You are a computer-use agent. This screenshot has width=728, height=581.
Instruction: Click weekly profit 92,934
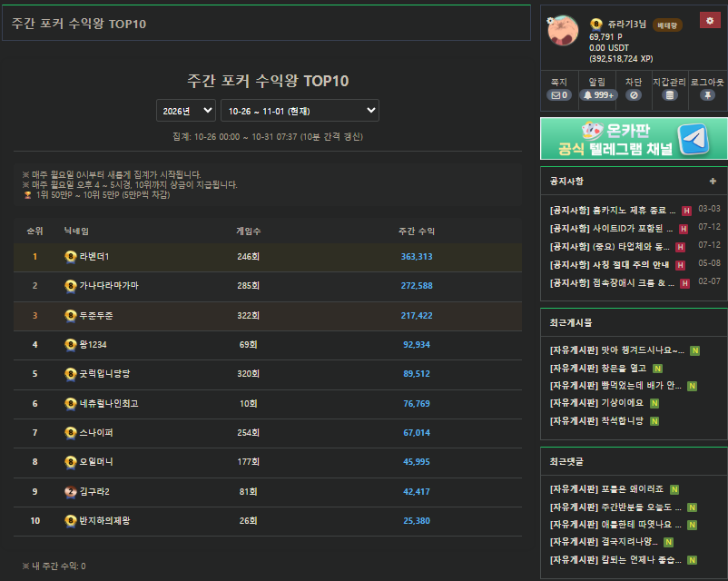(x=417, y=345)
